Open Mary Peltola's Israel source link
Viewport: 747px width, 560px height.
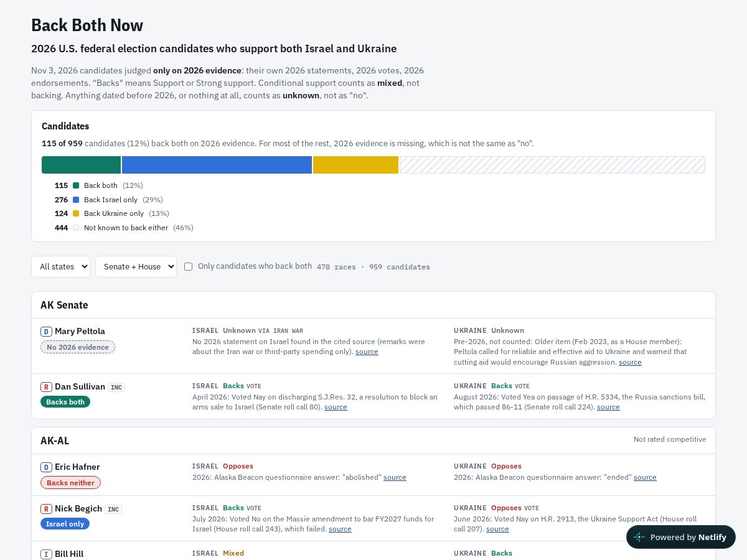(x=367, y=352)
